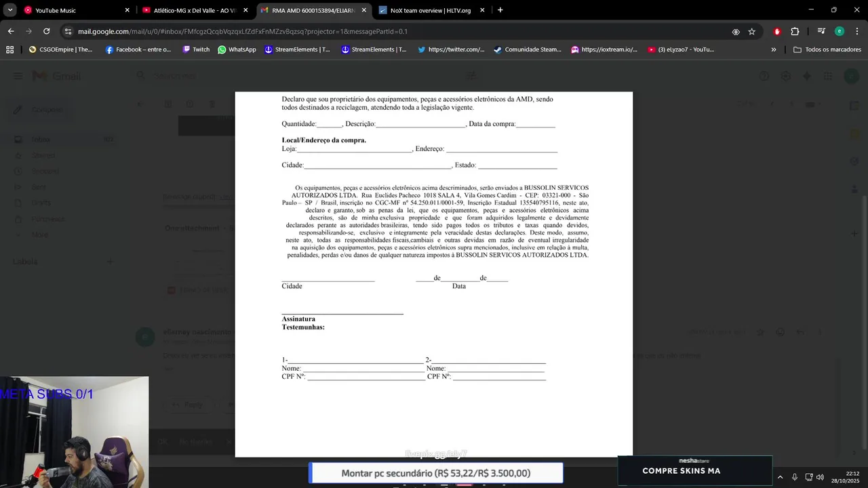Reload the current page
The image size is (868, 488).
pyautogui.click(x=46, y=31)
